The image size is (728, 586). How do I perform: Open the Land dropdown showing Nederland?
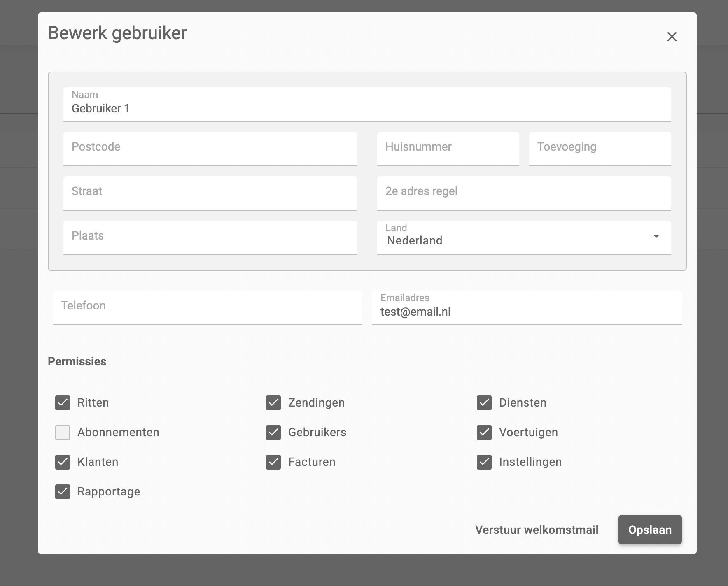point(524,237)
